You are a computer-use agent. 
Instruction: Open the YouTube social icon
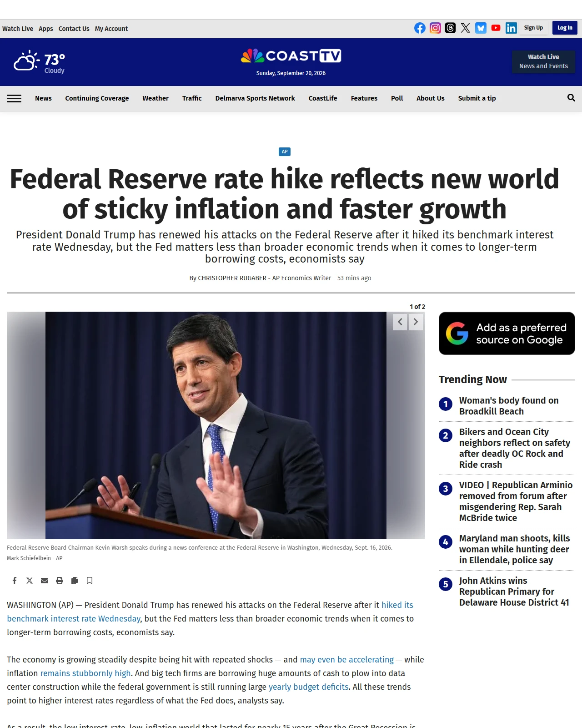tap(496, 28)
